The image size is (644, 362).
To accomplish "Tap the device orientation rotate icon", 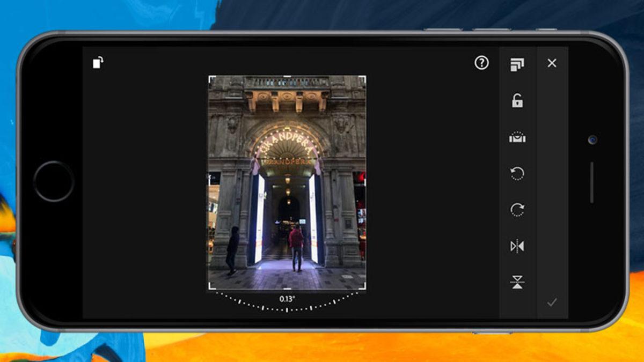I will [98, 63].
